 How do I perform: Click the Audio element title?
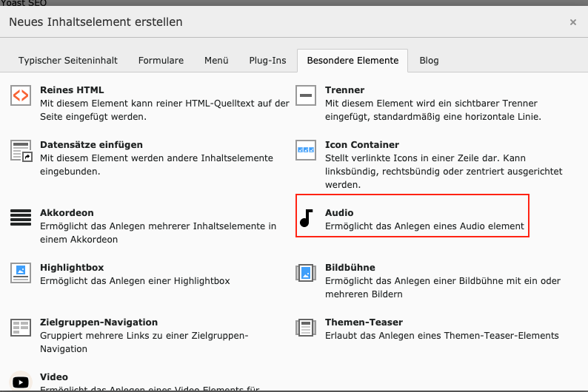coord(339,213)
